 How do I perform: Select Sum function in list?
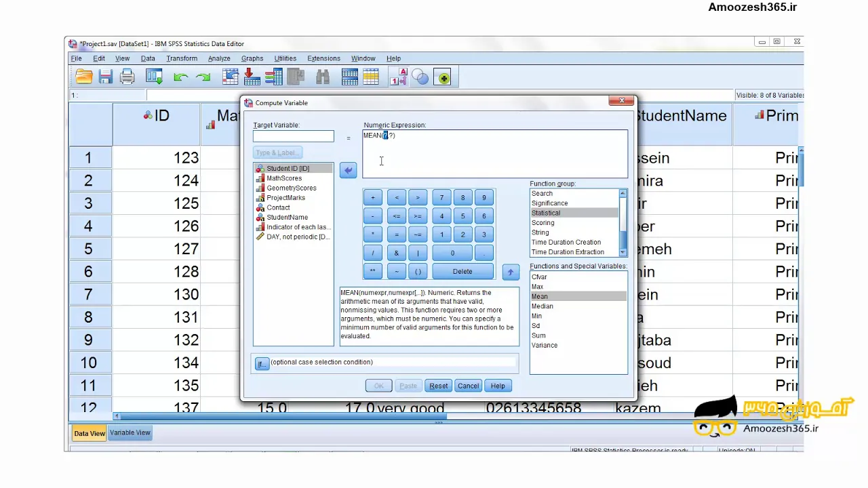[578, 335]
